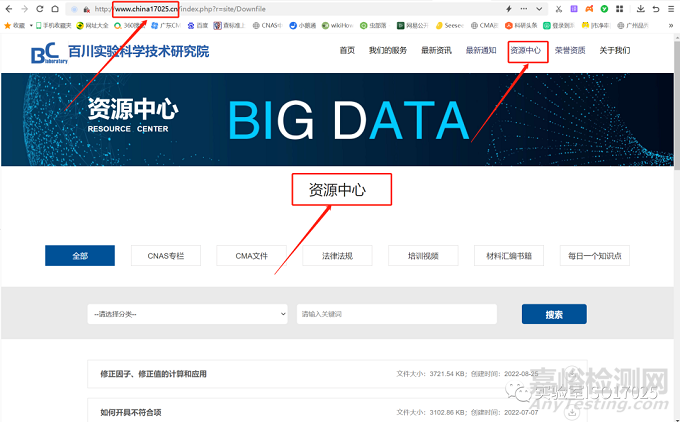Click the blue 搜索 search button
This screenshot has width=680, height=422.
pyautogui.click(x=554, y=314)
